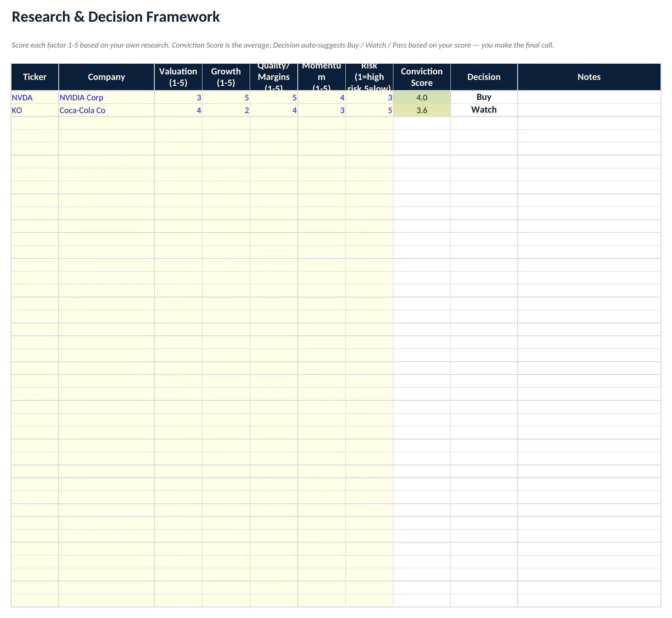This screenshot has height=618, width=672.
Task: Click the NVDA ticker cell
Action: 35,97
